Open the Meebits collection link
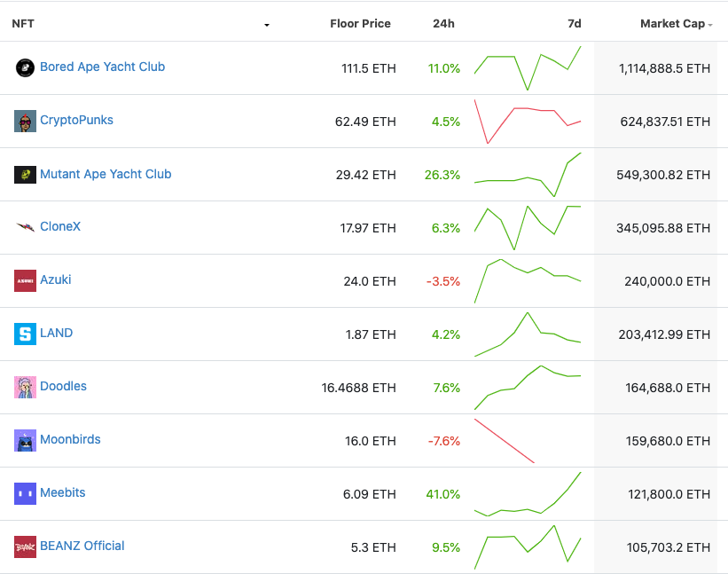Viewport: 728px width, 574px height. pos(63,492)
